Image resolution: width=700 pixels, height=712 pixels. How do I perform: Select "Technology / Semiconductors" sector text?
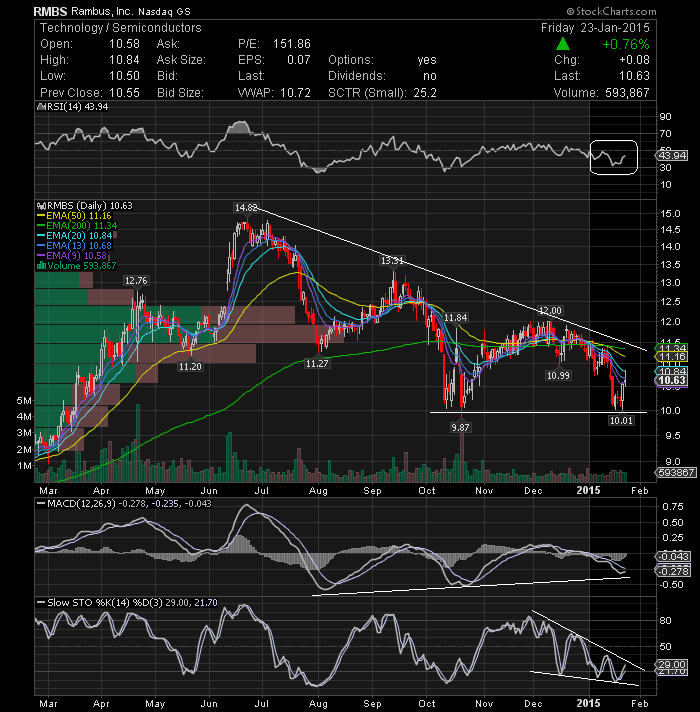pyautogui.click(x=121, y=28)
